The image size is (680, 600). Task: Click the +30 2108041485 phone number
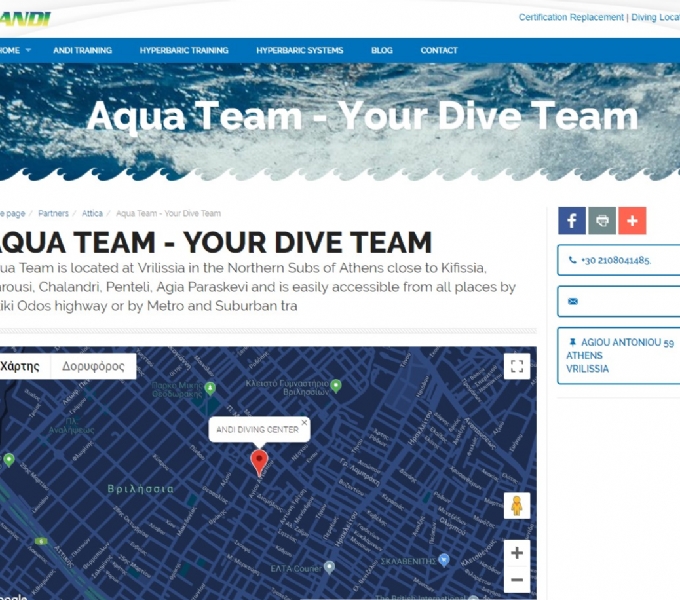point(616,260)
